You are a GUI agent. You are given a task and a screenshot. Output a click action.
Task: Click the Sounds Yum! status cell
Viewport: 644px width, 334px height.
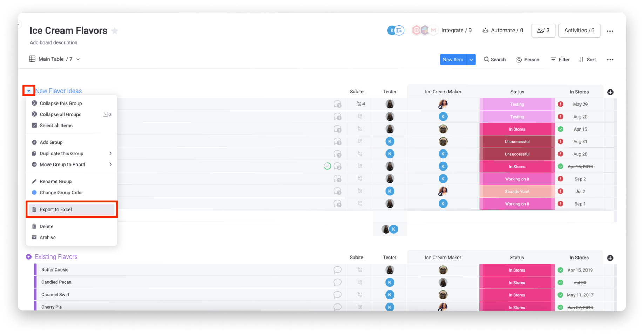point(517,191)
